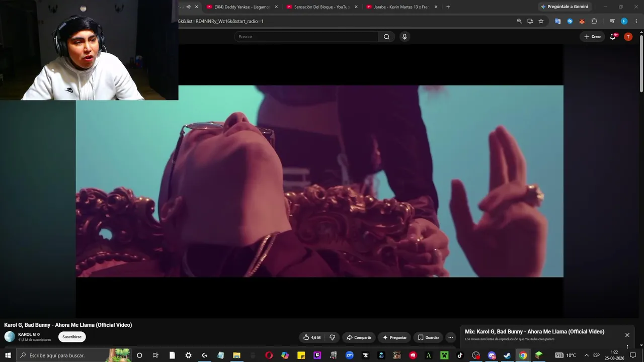Like the video with thumbs up
Screen dimensions: 644x362
pos(312,337)
